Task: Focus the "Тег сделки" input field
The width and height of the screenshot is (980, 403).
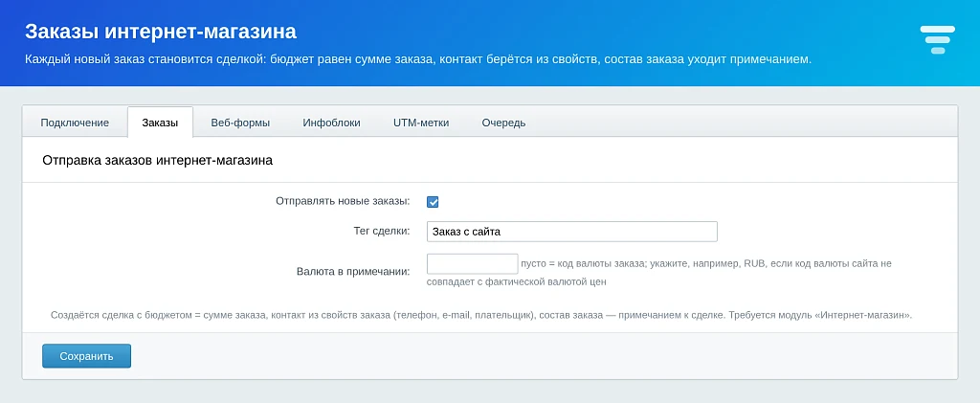Action: coord(572,232)
